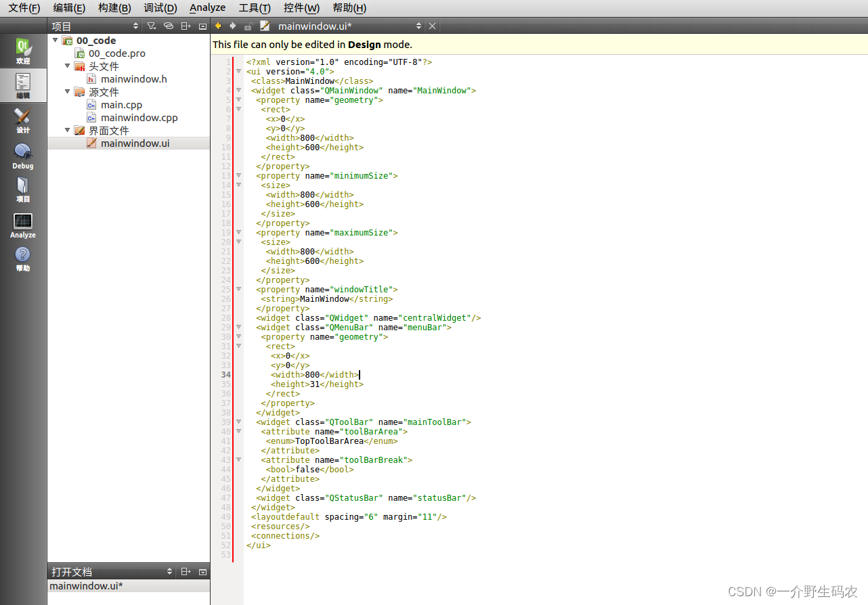Click the filter tree icon in project panel
868x605 pixels.
pyautogui.click(x=152, y=26)
